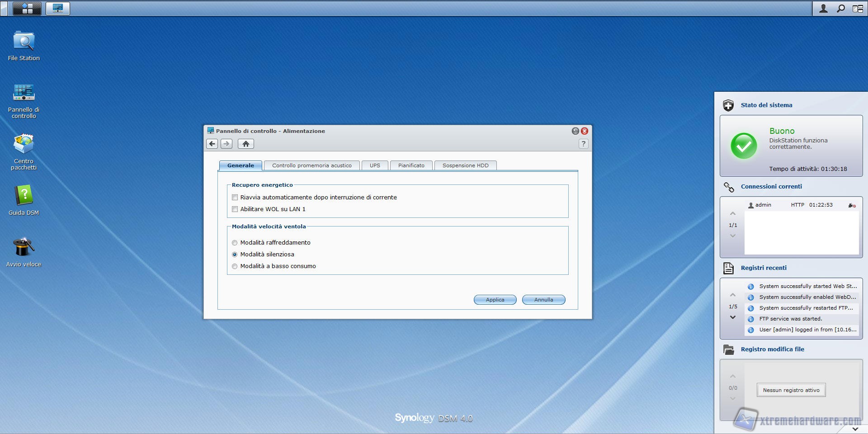
Task: Click the back arrow in control panel
Action: pos(212,144)
